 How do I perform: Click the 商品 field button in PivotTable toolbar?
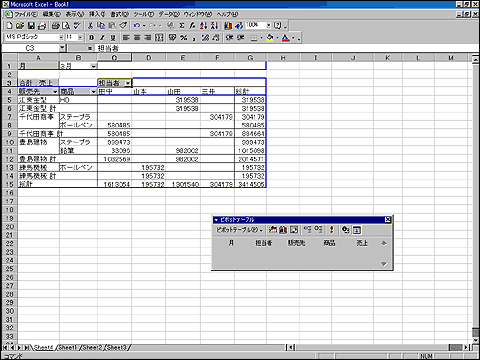coord(329,243)
